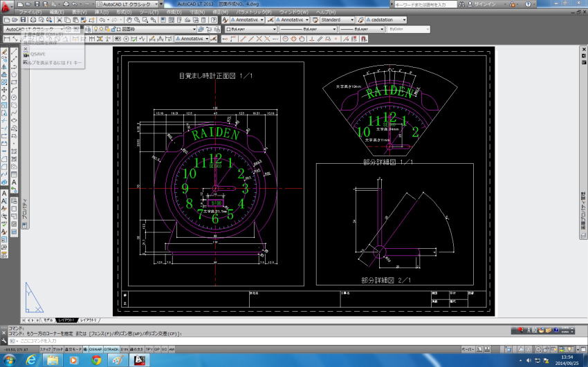This screenshot has width=588, height=367.
Task: Open the Dimension Style manager icon
Action: (270, 20)
